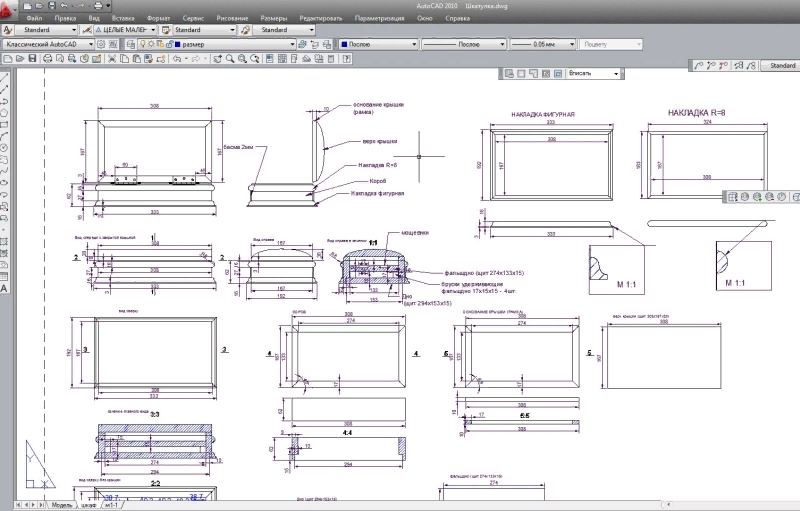Select the Arc draw tool
Viewport: 800px width, 511px height.
pyautogui.click(x=4, y=136)
